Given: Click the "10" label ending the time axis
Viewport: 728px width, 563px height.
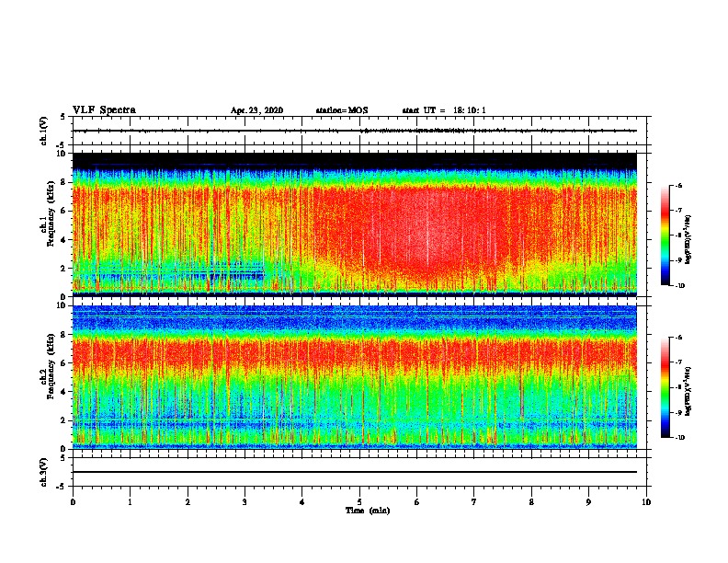Looking at the screenshot, I should [646, 502].
